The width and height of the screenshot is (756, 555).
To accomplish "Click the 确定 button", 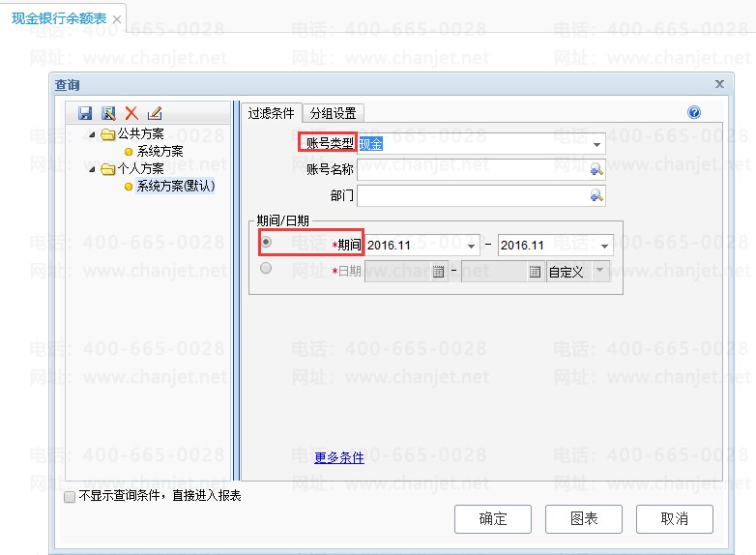I will click(493, 519).
